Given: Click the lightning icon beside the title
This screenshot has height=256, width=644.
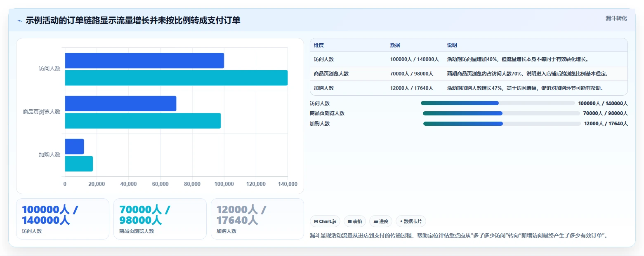Looking at the screenshot, I should tap(19, 21).
